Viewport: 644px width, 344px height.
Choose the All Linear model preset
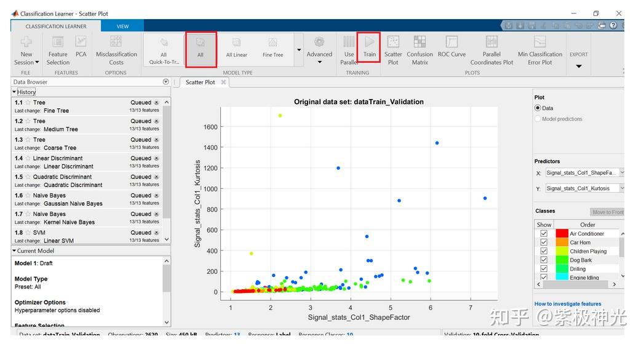click(237, 49)
